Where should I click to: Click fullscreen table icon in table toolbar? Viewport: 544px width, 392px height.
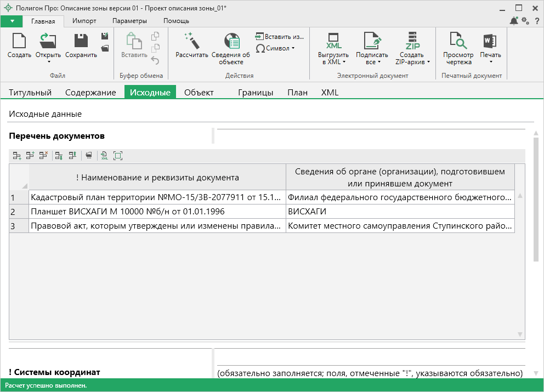(x=118, y=156)
